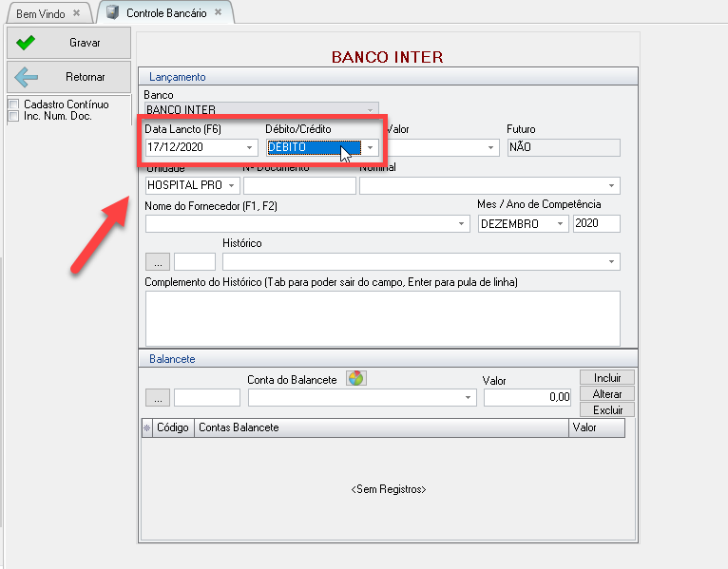The image size is (728, 569).
Task: Click the Nº Documento input field
Action: 299,185
